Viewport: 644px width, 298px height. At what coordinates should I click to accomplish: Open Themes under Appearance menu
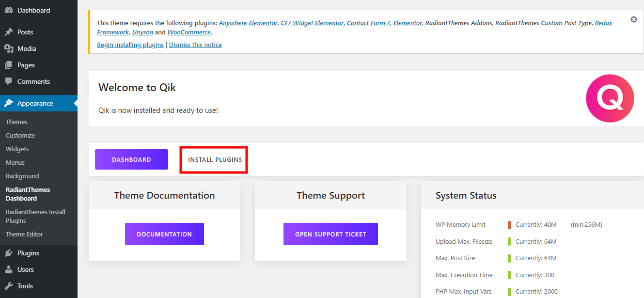pyautogui.click(x=16, y=122)
